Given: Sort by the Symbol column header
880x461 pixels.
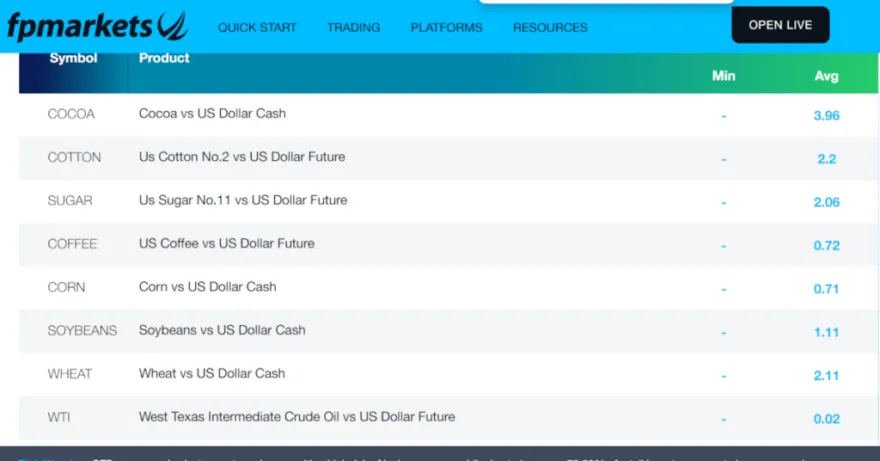Looking at the screenshot, I should coord(73,58).
